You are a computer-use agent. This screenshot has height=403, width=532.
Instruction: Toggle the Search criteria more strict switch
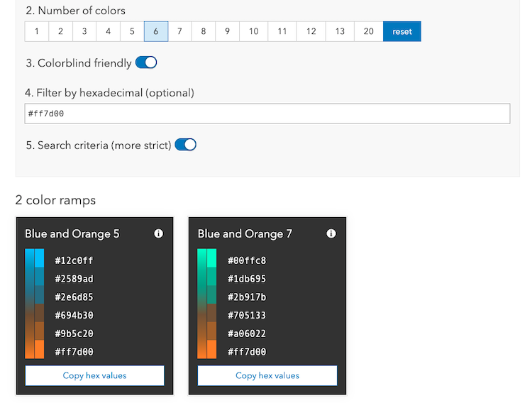[x=185, y=145]
